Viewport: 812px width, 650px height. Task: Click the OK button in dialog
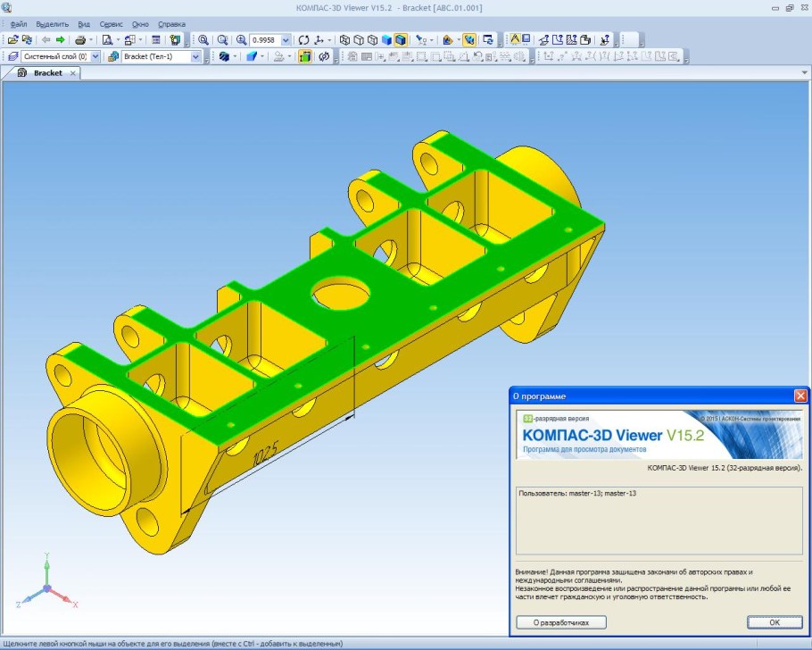(x=774, y=621)
